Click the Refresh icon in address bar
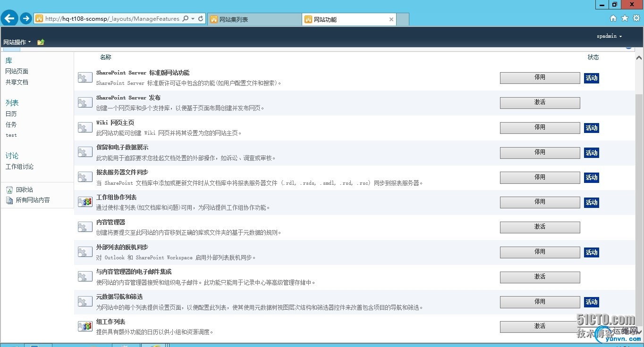 pyautogui.click(x=201, y=19)
